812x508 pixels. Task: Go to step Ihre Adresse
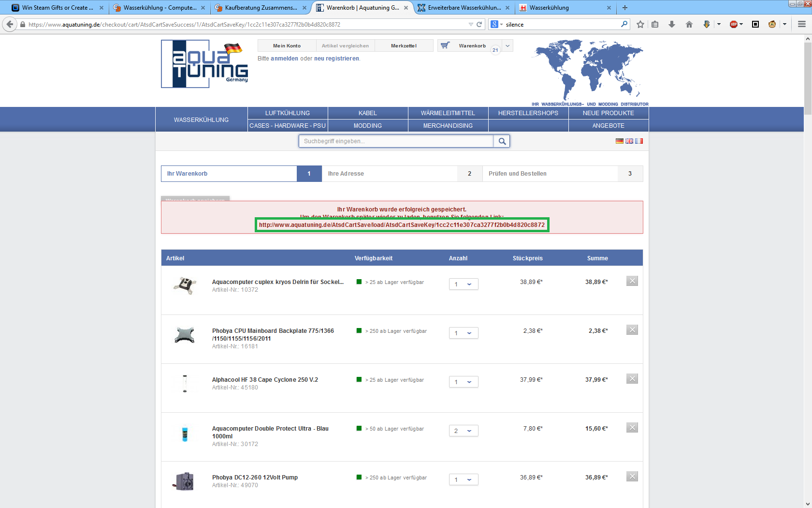click(402, 174)
